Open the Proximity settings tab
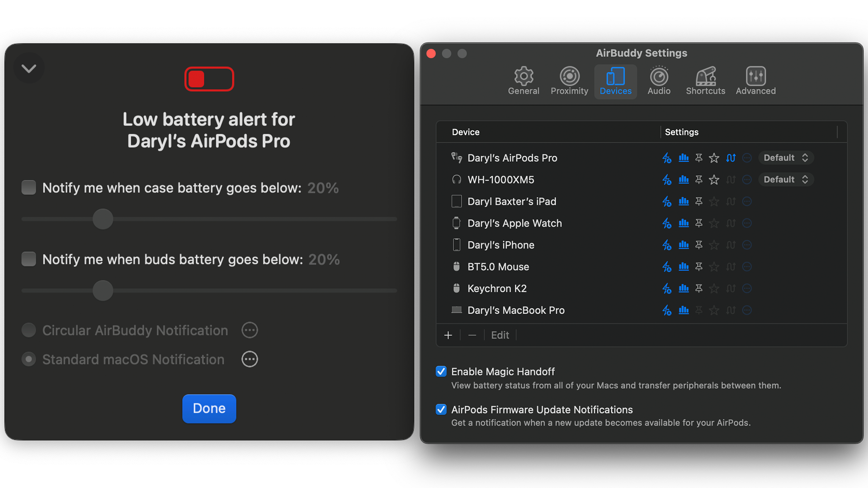 569,81
